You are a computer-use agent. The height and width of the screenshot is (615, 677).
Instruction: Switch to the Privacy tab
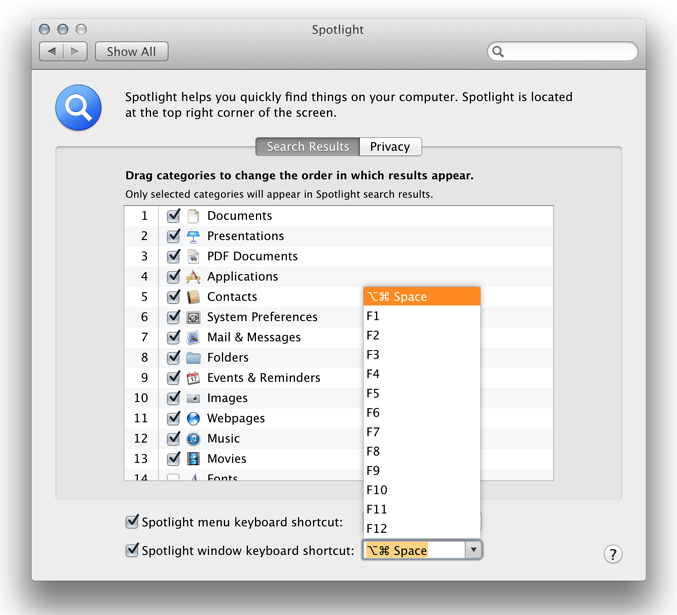pyautogui.click(x=390, y=147)
